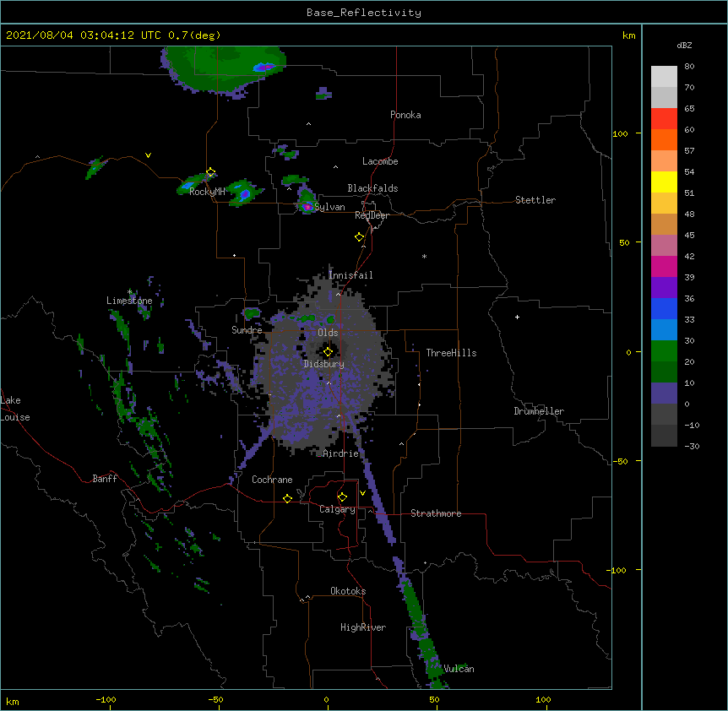Click the -30 value in dBZ legend
The width and height of the screenshot is (728, 711).
692,447
